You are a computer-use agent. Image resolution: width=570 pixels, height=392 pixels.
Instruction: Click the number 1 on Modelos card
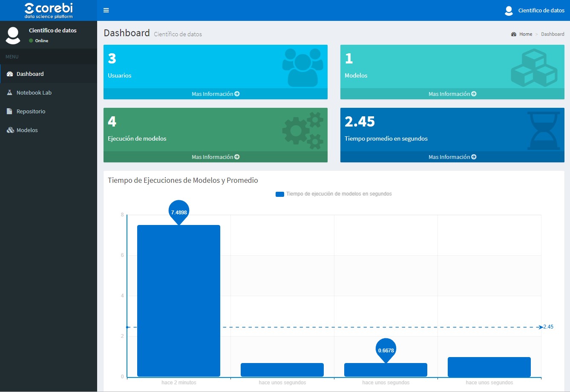[349, 58]
